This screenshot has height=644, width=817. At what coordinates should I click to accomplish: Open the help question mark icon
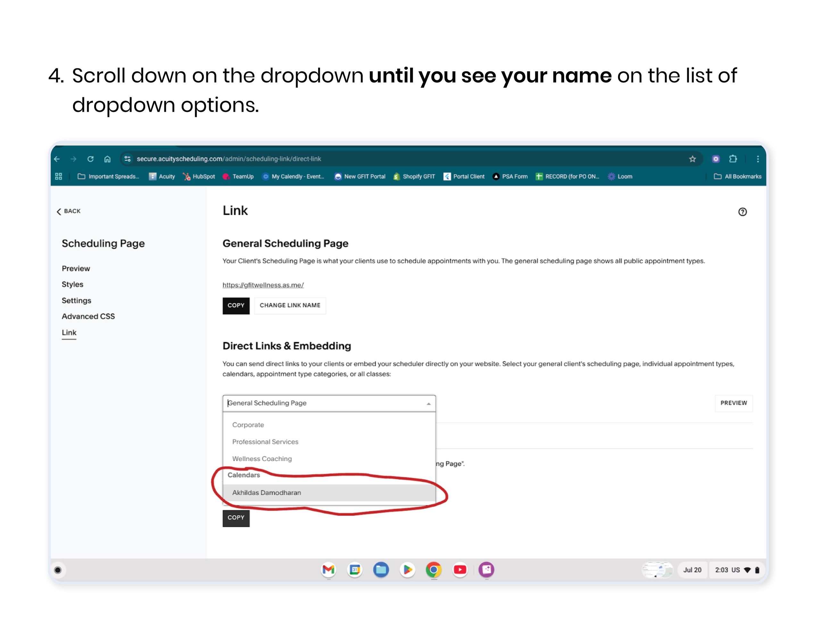pos(742,212)
